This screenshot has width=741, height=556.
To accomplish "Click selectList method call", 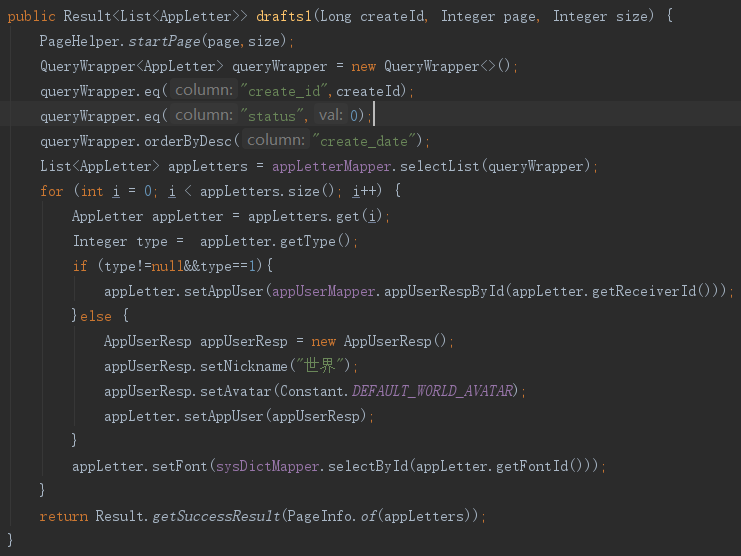I will pyautogui.click(x=439, y=166).
